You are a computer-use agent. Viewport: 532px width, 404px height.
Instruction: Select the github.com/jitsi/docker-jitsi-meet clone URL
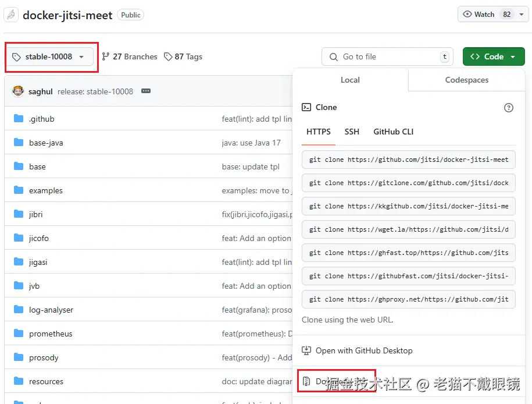409,160
